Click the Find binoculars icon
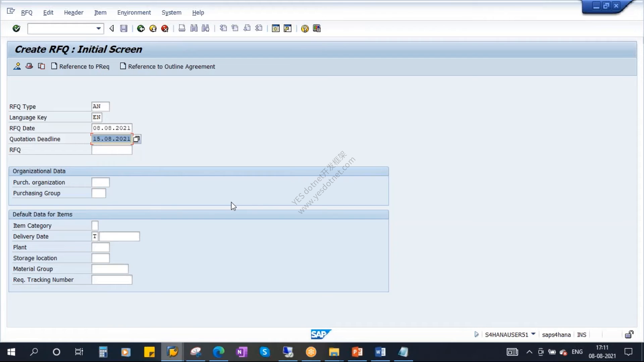 pos(194,28)
